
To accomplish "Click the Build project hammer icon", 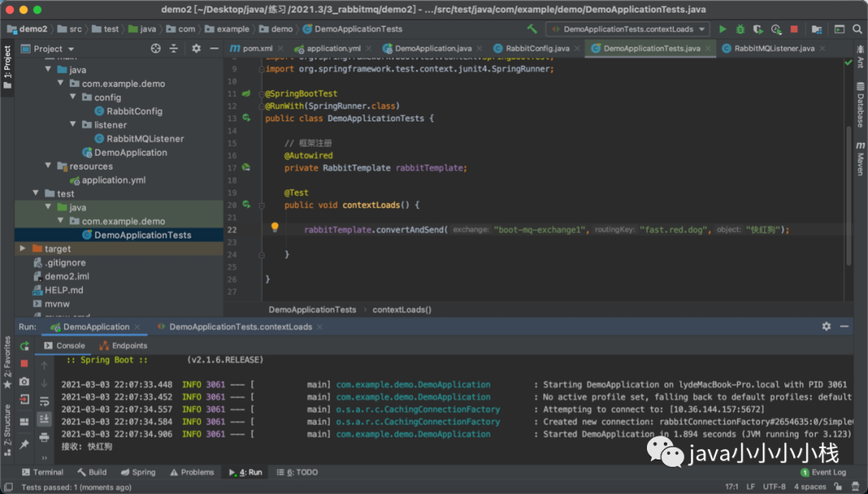I will tap(532, 29).
